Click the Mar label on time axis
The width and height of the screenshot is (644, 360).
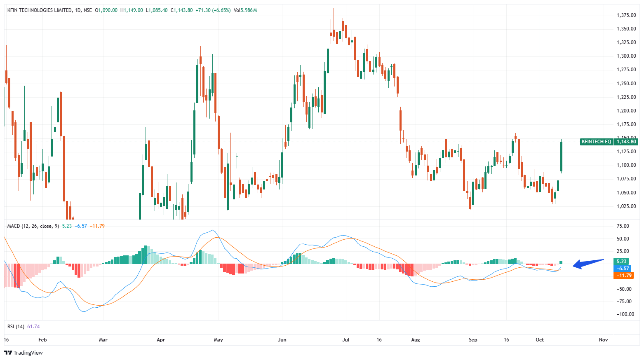pyautogui.click(x=103, y=340)
